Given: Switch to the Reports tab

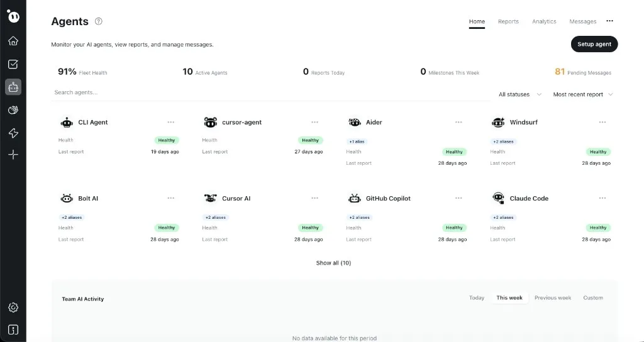Looking at the screenshot, I should pos(508,21).
